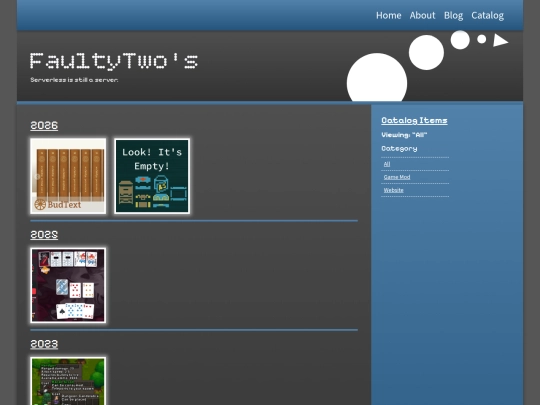Viewport: 540px width, 405px height.
Task: Click the 'Viewing: "All"' text
Action: click(x=404, y=135)
